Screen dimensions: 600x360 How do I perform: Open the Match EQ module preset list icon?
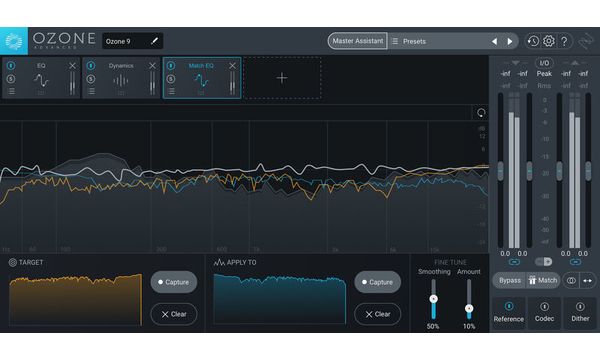coord(171,91)
